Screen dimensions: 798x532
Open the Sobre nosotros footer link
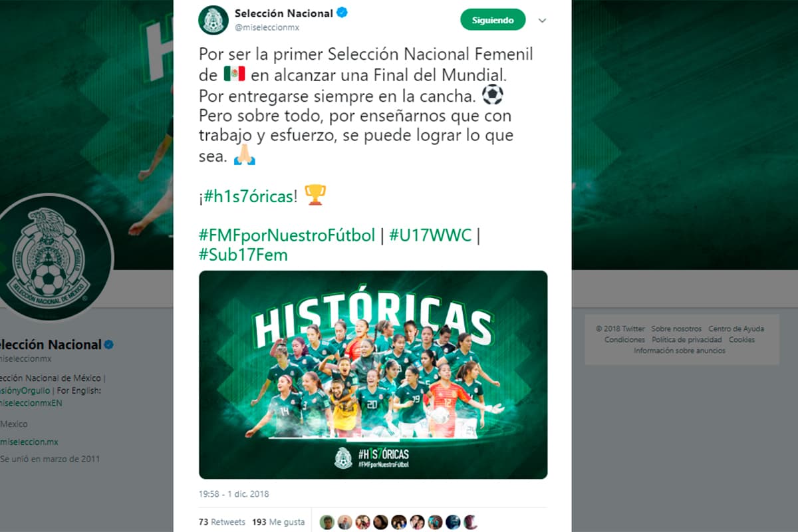676,329
